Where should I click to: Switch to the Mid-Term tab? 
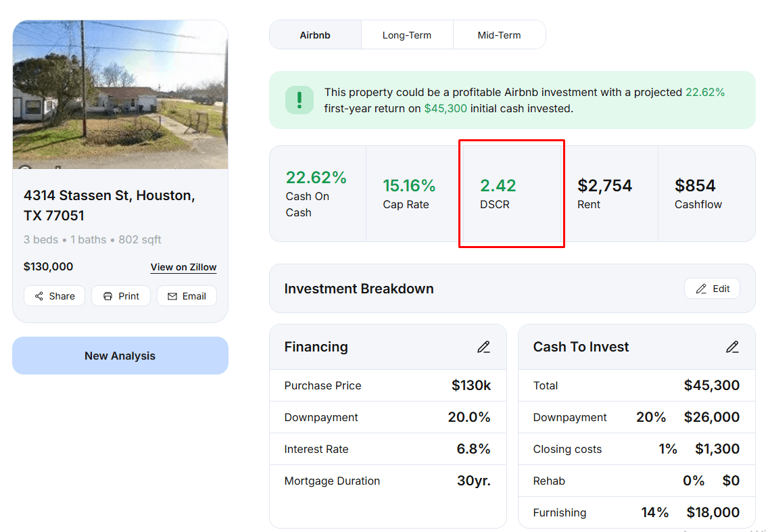[499, 35]
